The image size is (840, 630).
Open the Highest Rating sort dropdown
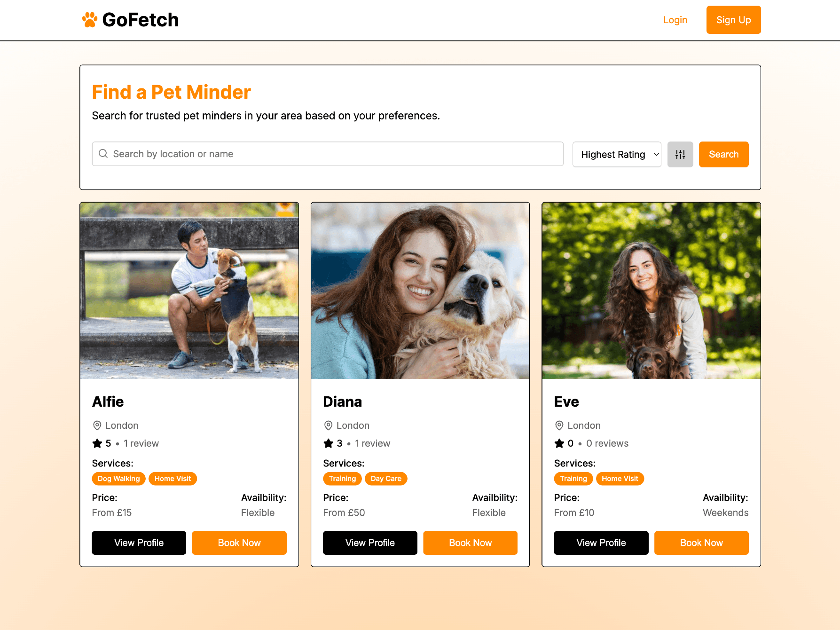click(617, 154)
